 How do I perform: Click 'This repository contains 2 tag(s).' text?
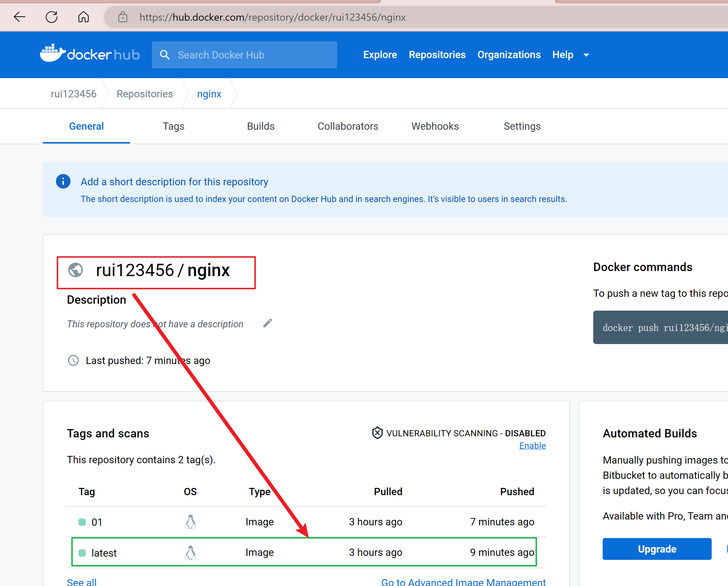point(141,460)
